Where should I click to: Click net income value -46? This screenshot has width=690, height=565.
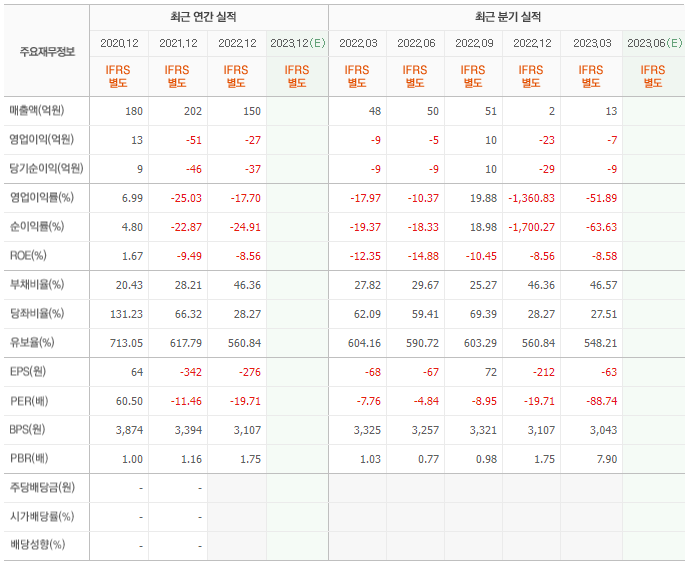pyautogui.click(x=193, y=169)
